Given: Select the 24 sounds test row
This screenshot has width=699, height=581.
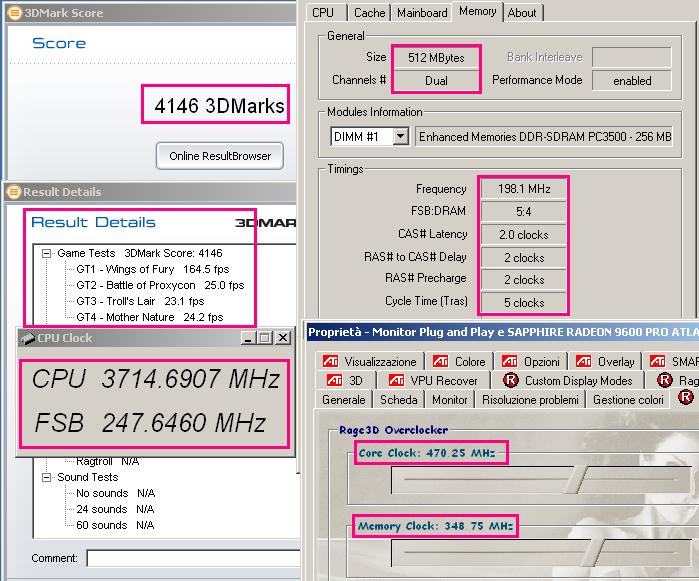Looking at the screenshot, I should tap(115, 509).
